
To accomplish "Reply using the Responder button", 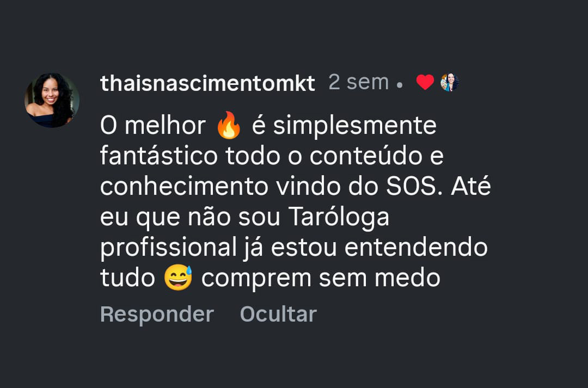I will [157, 314].
